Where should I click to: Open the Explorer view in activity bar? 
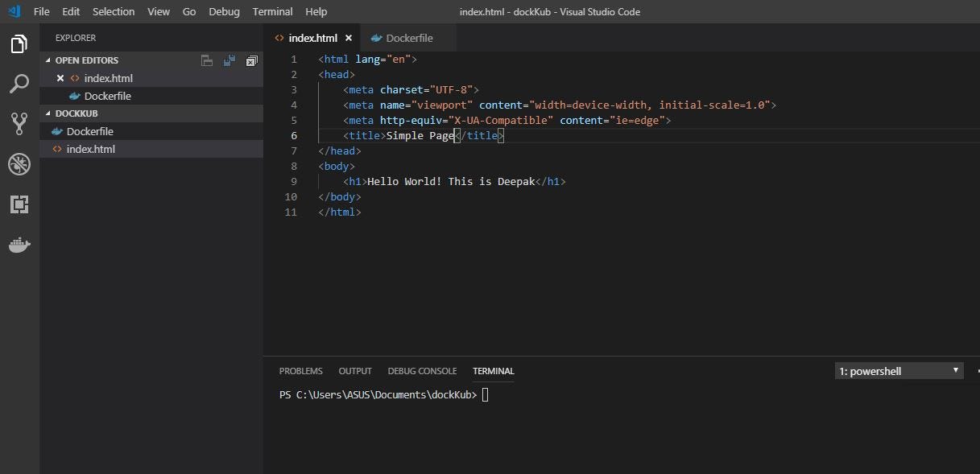click(x=19, y=44)
